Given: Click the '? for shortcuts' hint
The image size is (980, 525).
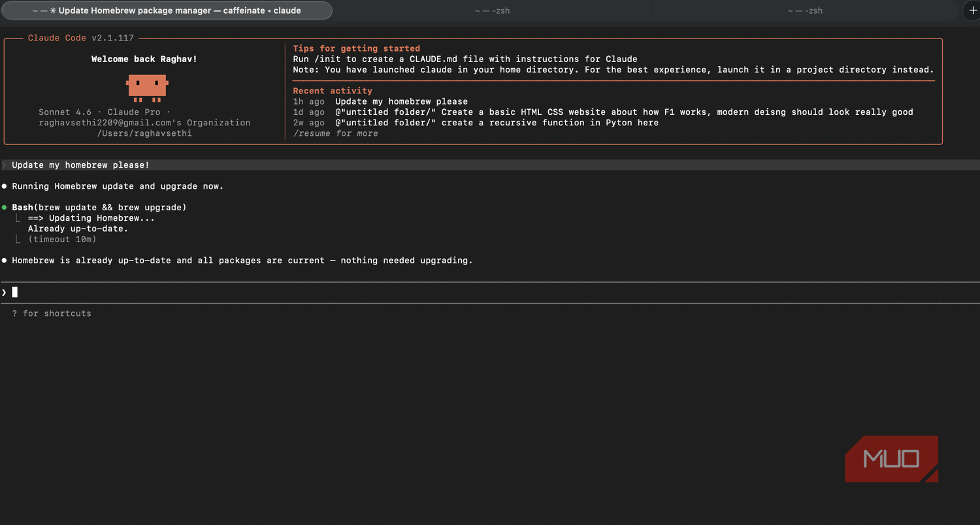Looking at the screenshot, I should 52,313.
